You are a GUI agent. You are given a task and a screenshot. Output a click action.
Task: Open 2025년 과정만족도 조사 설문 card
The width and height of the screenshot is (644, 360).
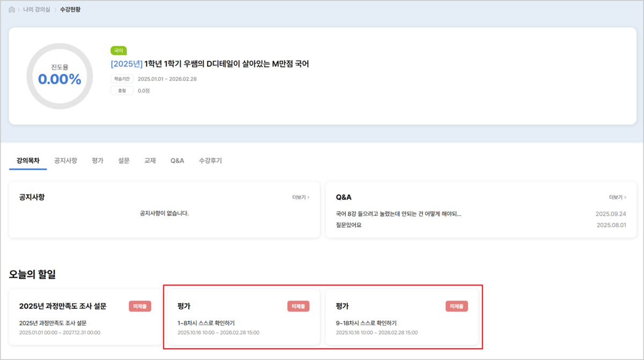[x=63, y=306]
